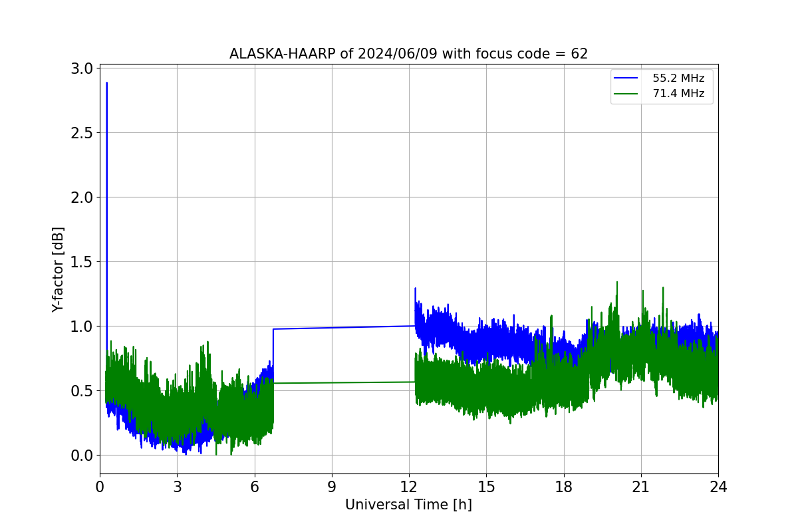Click the Universal Time [h] axis label
Viewport: 798px width, 532px height.
point(408,505)
